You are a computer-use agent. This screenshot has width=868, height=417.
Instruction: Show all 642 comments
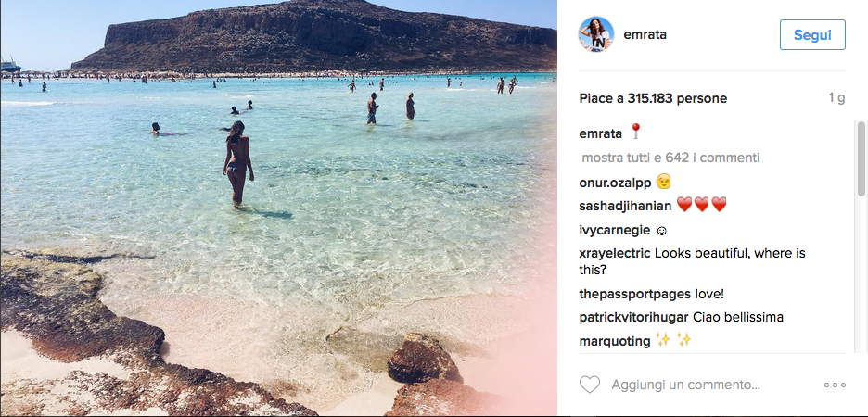670,158
